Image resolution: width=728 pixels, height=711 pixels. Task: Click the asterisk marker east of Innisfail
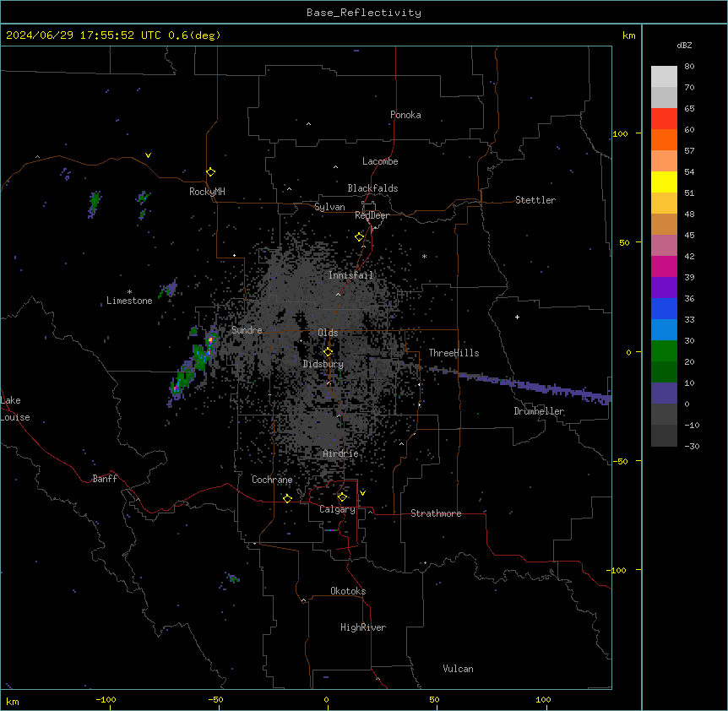(424, 256)
